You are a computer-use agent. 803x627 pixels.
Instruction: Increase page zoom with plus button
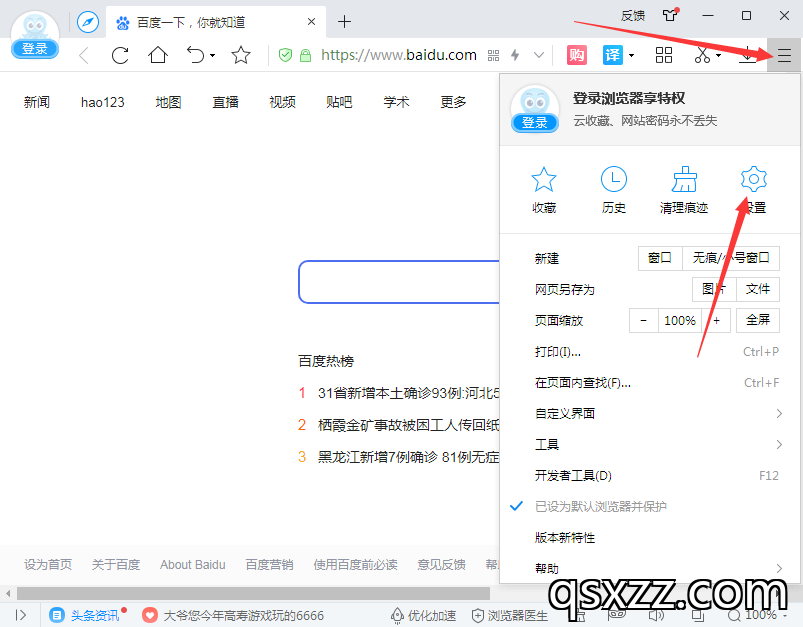pyautogui.click(x=716, y=321)
